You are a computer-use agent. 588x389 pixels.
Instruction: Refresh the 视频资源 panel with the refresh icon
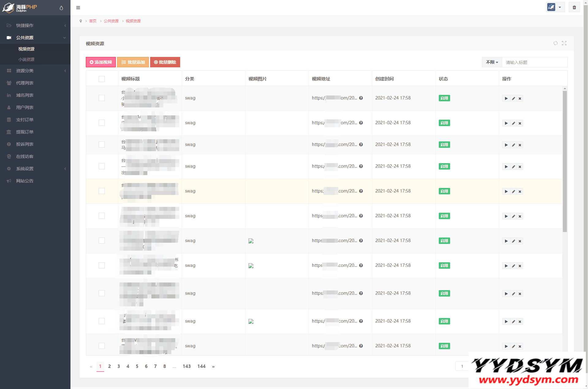tap(556, 43)
